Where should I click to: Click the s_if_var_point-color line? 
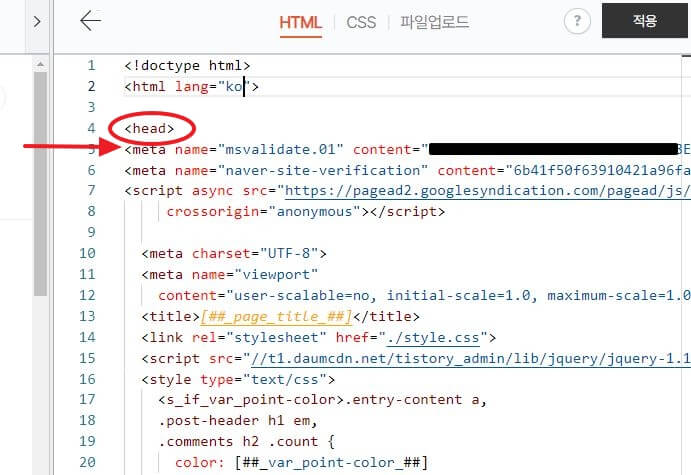(x=323, y=400)
